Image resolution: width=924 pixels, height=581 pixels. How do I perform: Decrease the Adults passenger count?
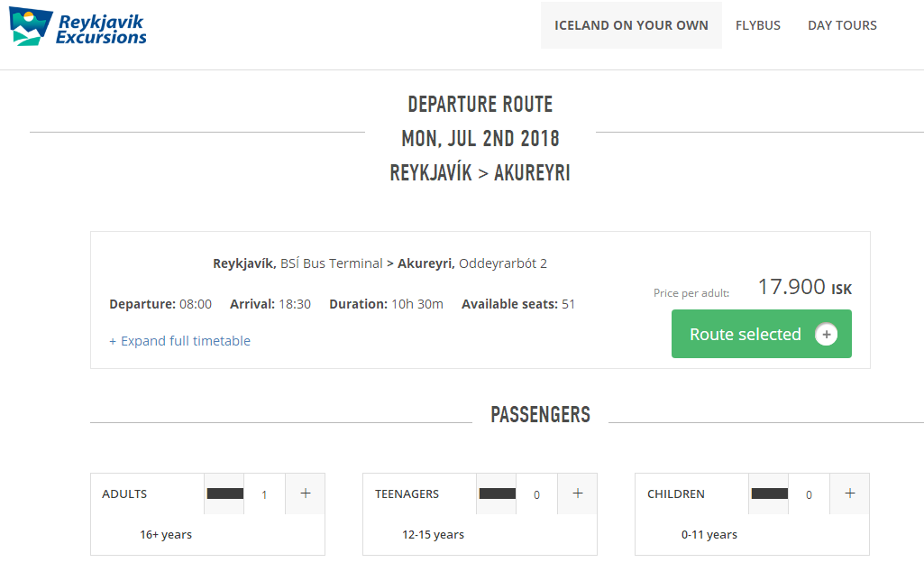point(224,493)
